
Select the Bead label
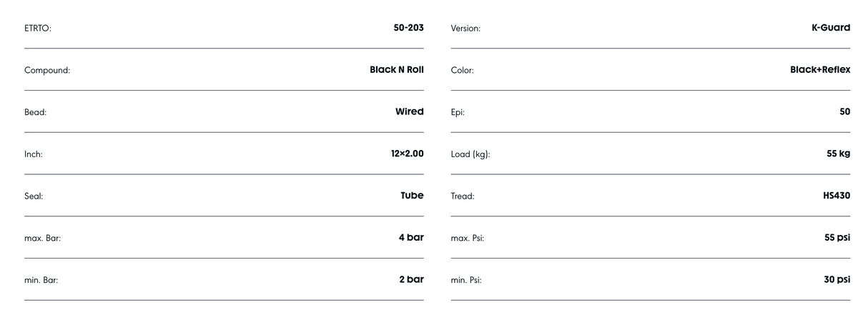(35, 112)
